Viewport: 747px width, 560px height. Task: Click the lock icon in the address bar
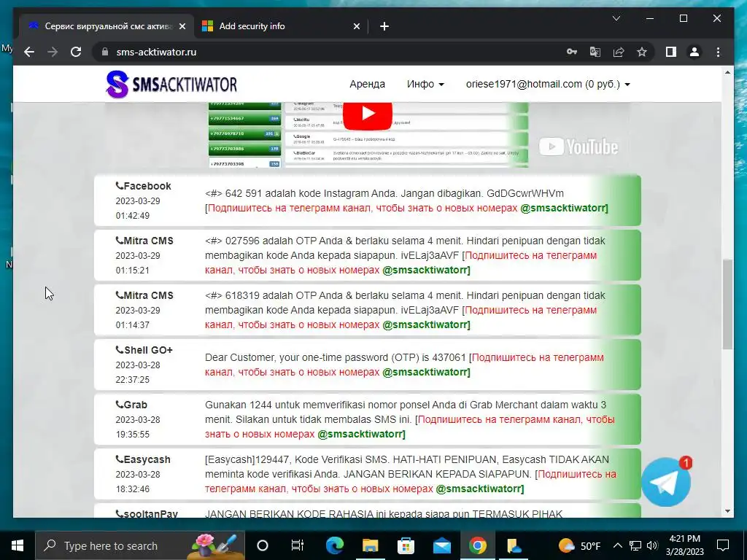[x=105, y=52]
